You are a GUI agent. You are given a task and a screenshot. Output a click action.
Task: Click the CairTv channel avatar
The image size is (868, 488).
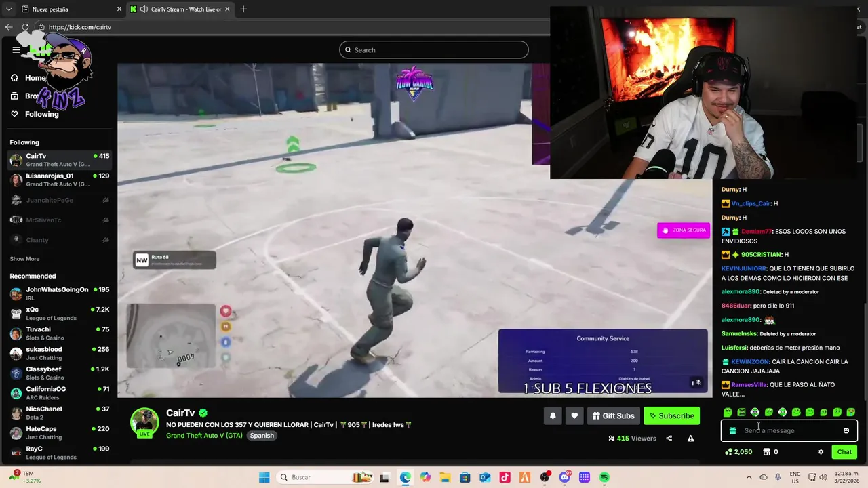pyautogui.click(x=144, y=422)
